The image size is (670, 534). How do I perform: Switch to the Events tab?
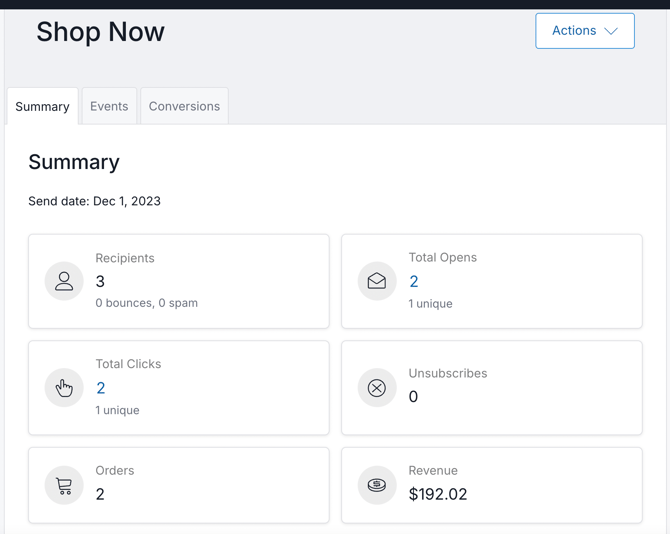(109, 106)
